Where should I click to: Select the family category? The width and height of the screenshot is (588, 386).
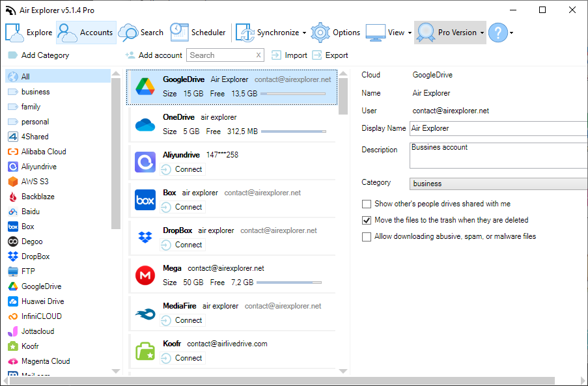coord(58,107)
